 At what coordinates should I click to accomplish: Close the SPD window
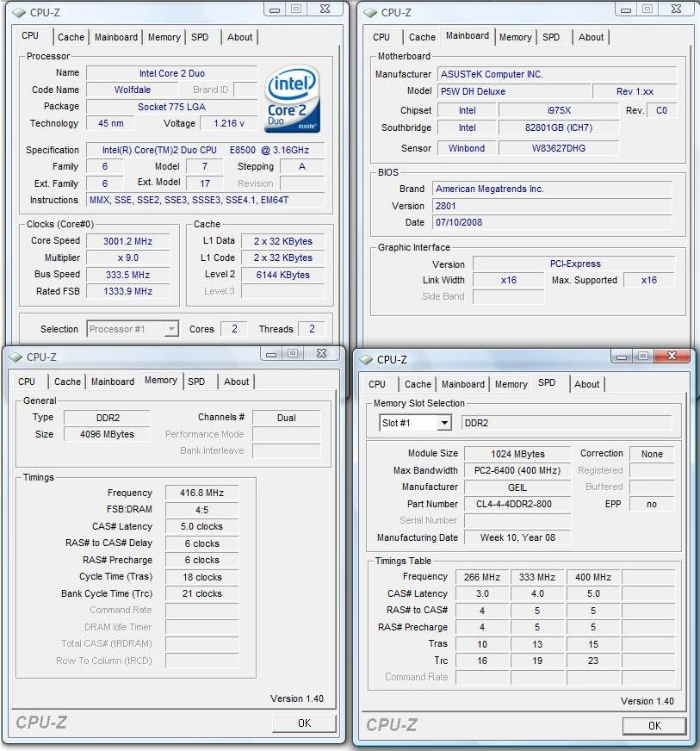[x=672, y=356]
